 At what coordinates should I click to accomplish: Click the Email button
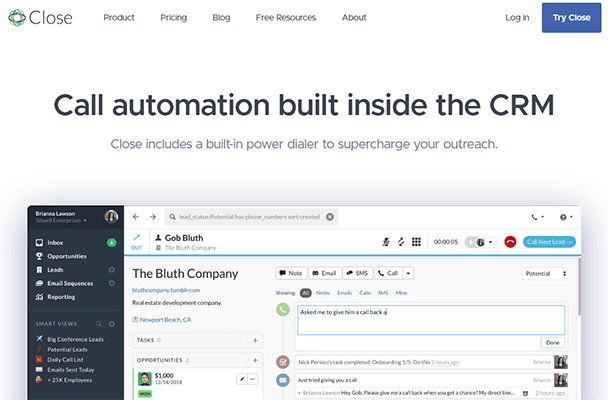[325, 273]
